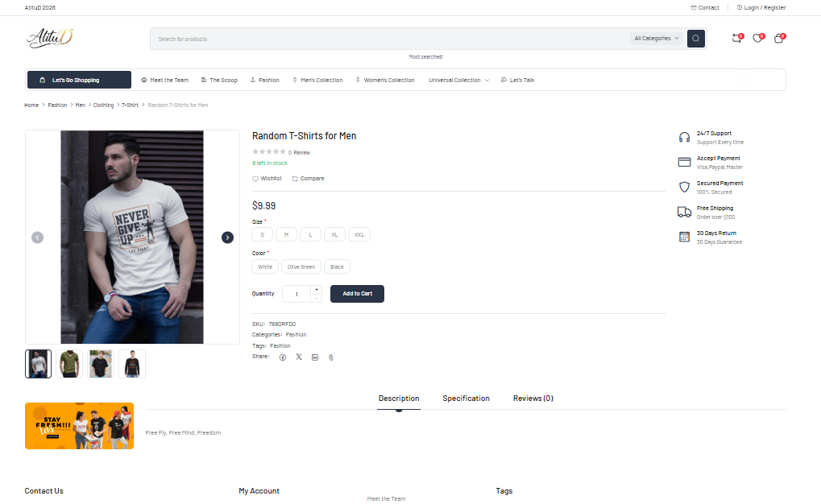Select size L
This screenshot has height=504, width=821.
pos(310,234)
